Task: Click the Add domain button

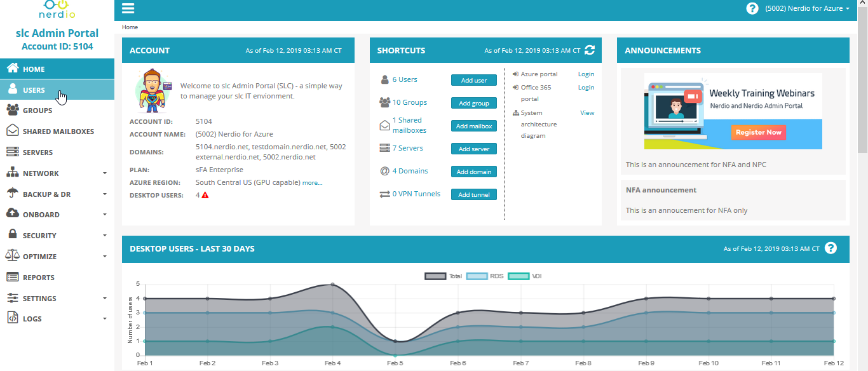Action: coord(474,172)
